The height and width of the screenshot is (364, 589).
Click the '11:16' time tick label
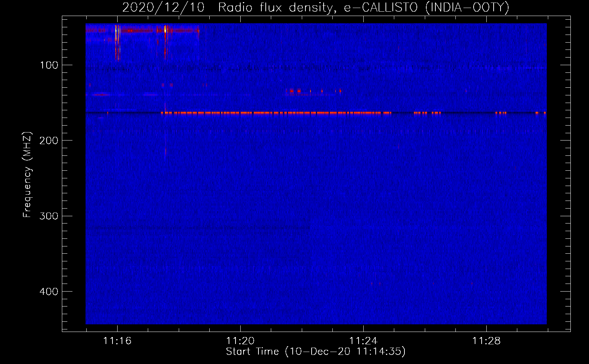coord(117,341)
